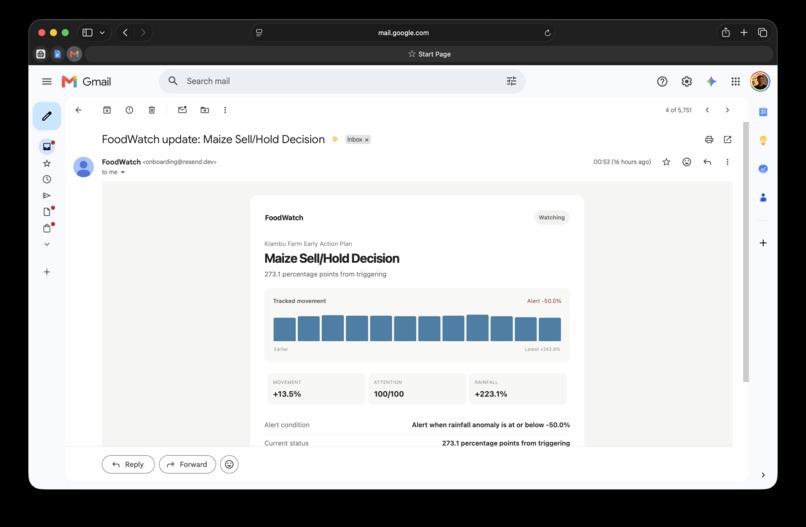Open Starred mail in sidebar
The height and width of the screenshot is (527, 806).
[47, 163]
